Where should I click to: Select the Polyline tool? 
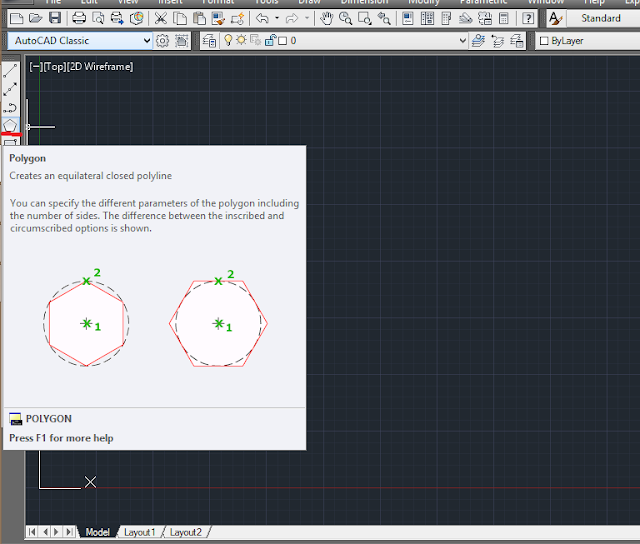(10, 108)
